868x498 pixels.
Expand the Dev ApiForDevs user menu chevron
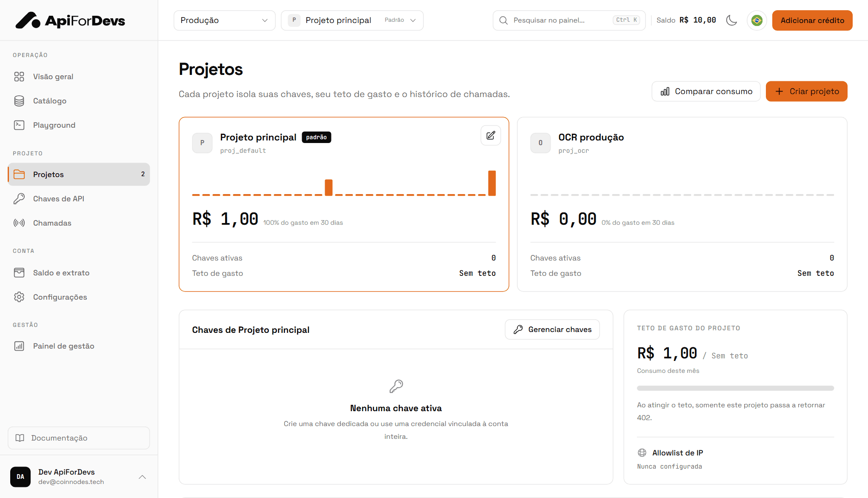143,477
